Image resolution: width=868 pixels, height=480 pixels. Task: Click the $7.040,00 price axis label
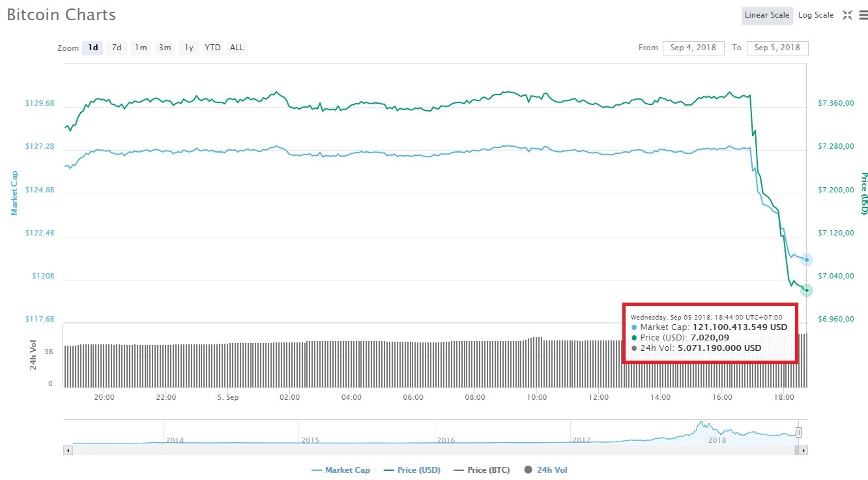tap(836, 277)
